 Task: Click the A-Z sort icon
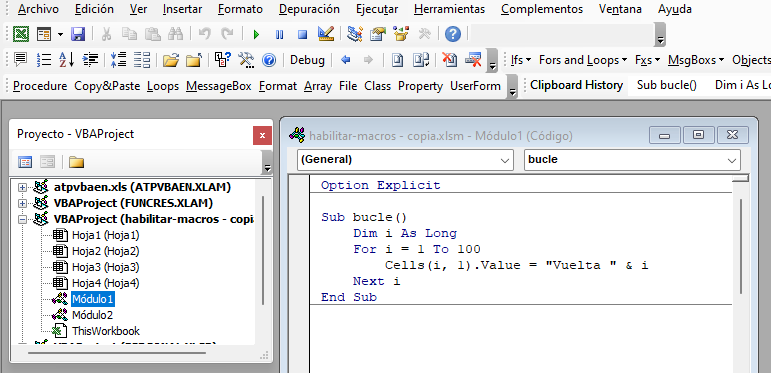click(x=66, y=60)
